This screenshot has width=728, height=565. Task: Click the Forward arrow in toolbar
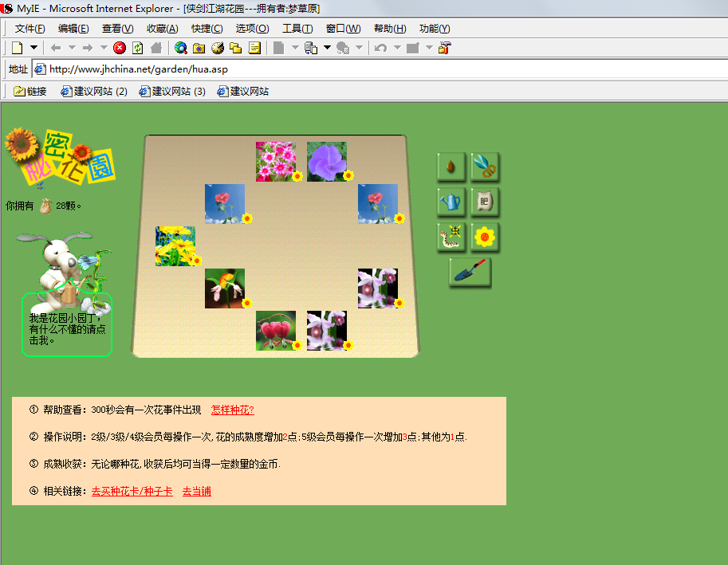point(88,48)
